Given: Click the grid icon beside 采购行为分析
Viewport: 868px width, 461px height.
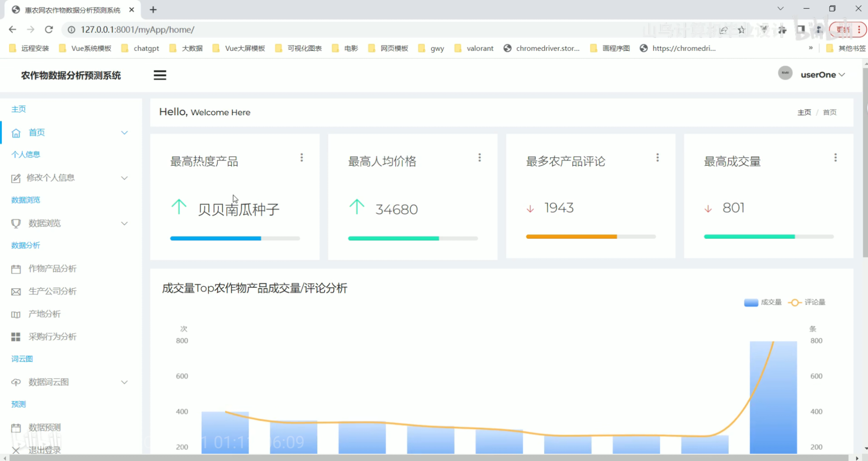Looking at the screenshot, I should click(16, 337).
